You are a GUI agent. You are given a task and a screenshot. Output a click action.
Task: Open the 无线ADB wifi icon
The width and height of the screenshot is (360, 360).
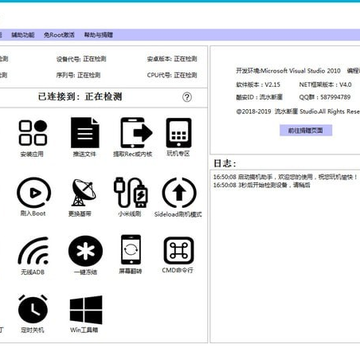click(x=33, y=250)
